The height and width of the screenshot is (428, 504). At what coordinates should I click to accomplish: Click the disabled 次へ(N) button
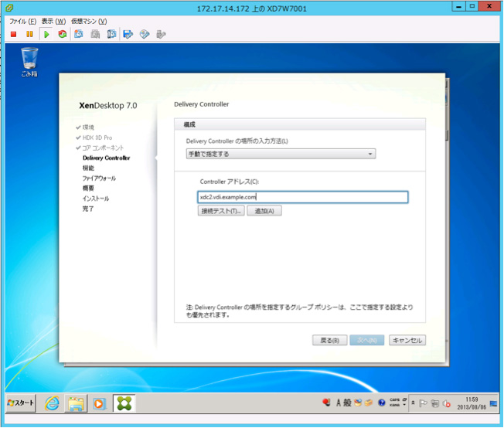(x=366, y=340)
